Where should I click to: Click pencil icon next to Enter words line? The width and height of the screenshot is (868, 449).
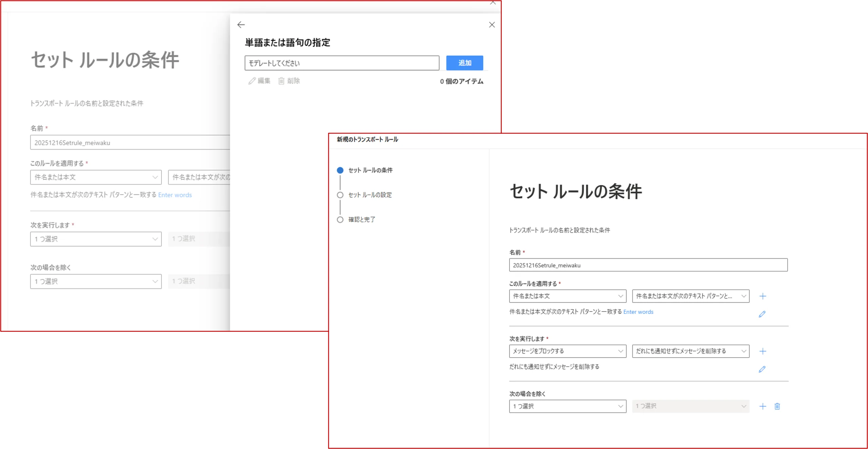pyautogui.click(x=762, y=314)
